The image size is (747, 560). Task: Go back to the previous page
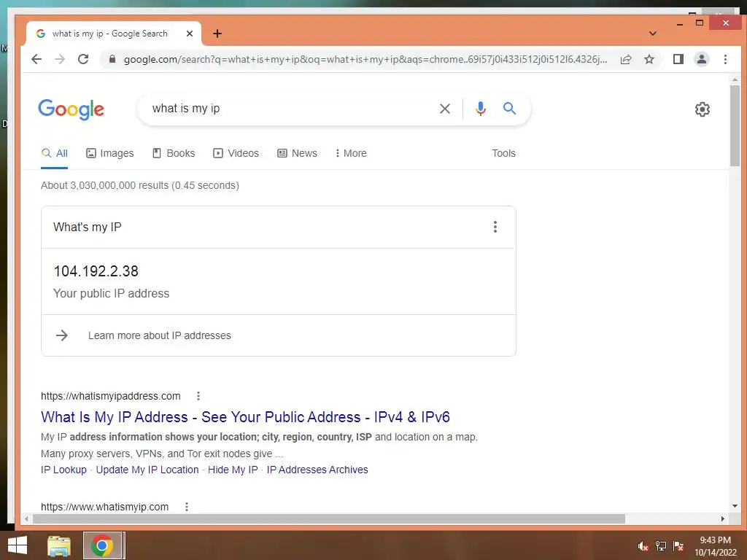pyautogui.click(x=36, y=59)
